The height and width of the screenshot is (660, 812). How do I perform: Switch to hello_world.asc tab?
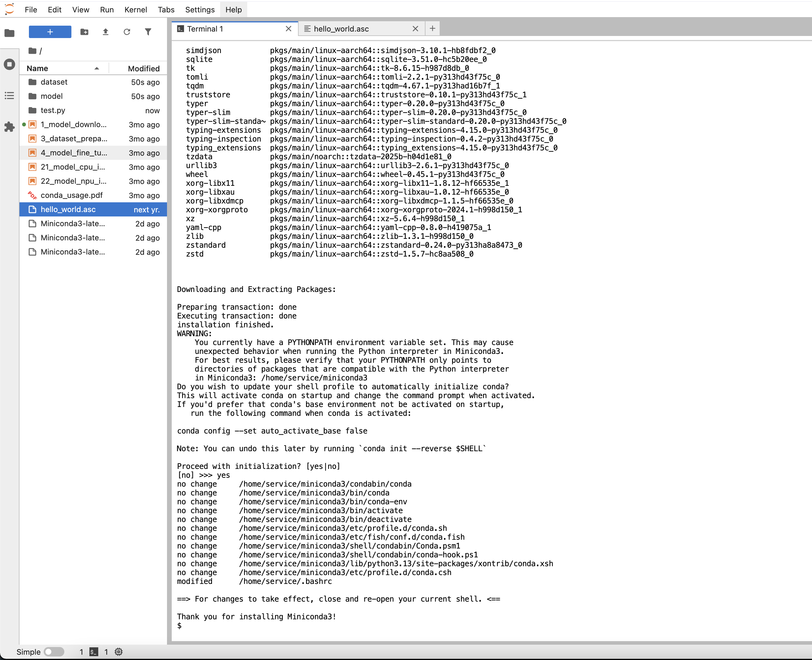[x=341, y=29]
